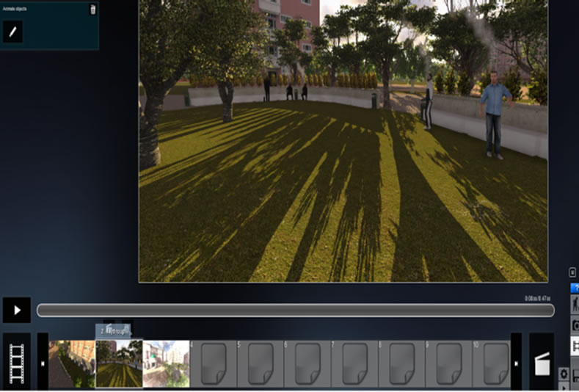579x392 pixels.
Task: Click the small toggle above the help icon
Action: click(x=572, y=272)
